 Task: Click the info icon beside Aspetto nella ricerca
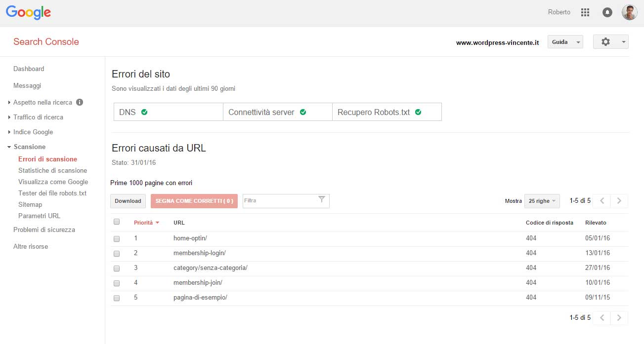[x=80, y=103]
